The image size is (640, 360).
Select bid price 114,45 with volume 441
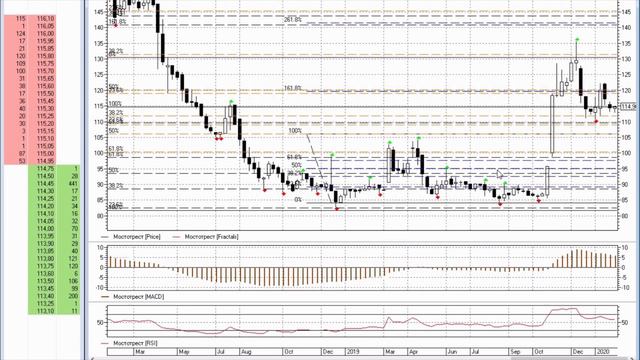click(54, 184)
